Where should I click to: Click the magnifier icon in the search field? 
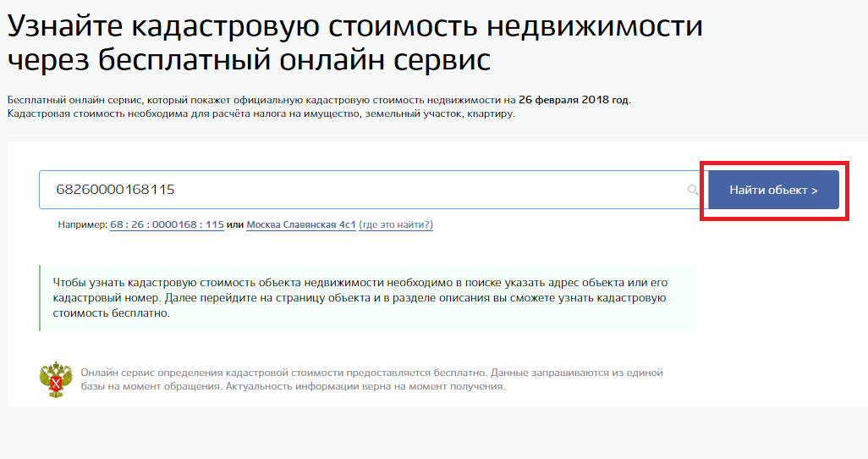(693, 191)
